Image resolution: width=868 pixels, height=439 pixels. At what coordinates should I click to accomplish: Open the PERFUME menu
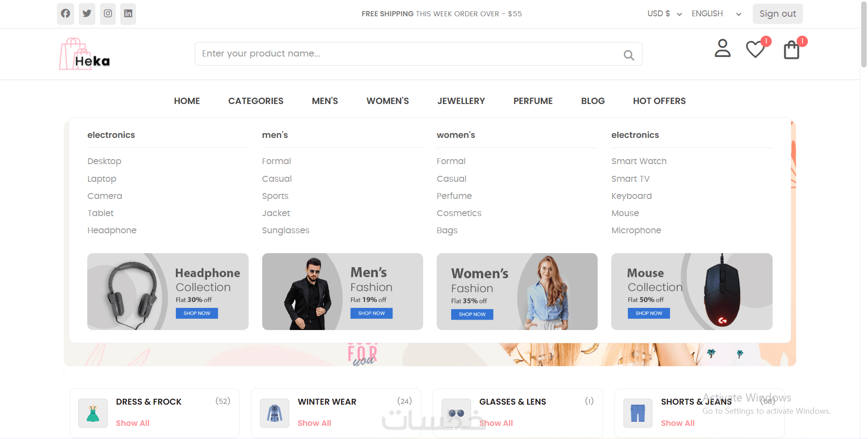tap(533, 101)
